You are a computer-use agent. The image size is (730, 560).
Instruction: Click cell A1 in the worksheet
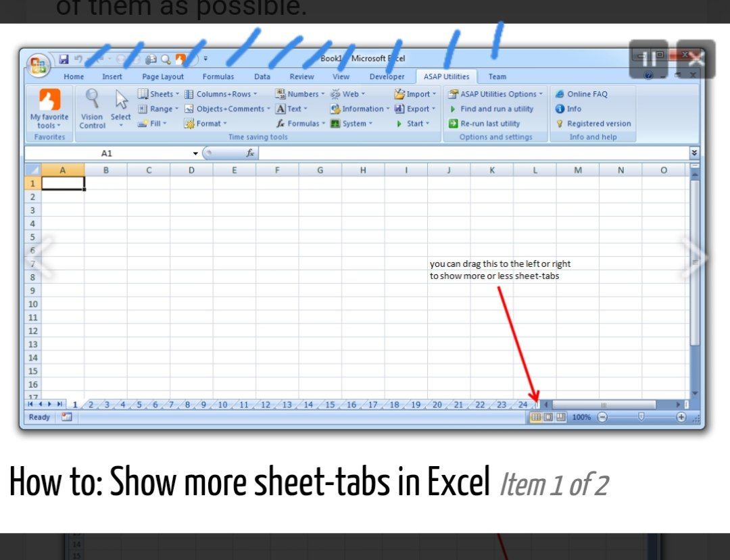tap(63, 183)
